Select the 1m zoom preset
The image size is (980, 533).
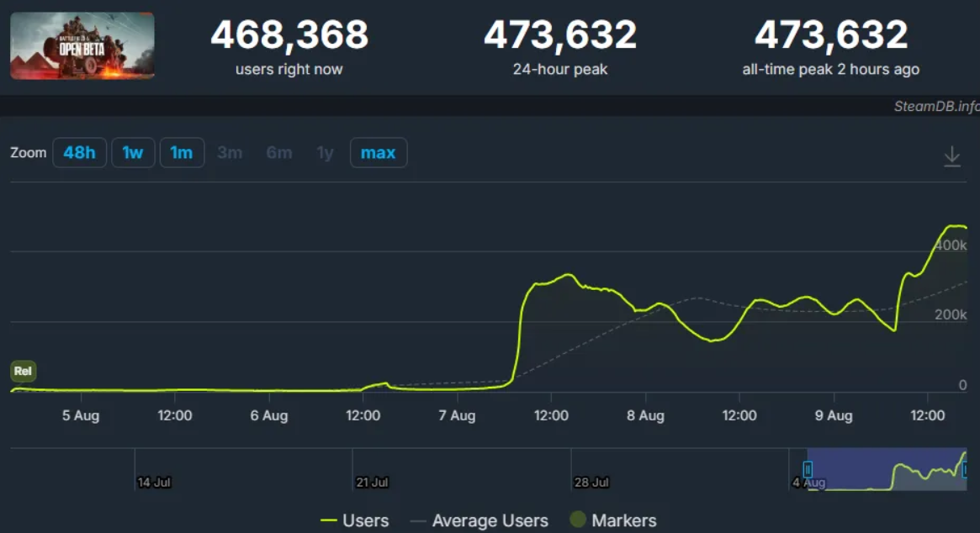click(182, 152)
